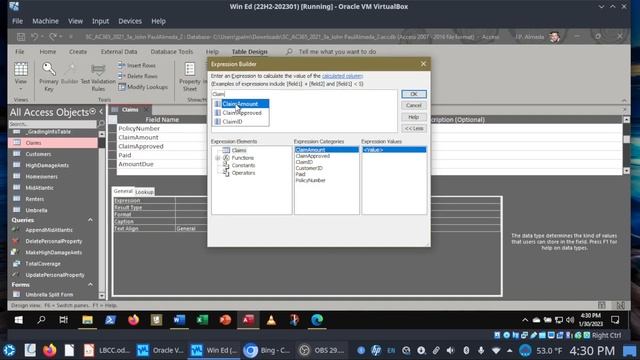Select PolicyNumber in Expression Categories
The height and width of the screenshot is (360, 640).
coord(311,180)
